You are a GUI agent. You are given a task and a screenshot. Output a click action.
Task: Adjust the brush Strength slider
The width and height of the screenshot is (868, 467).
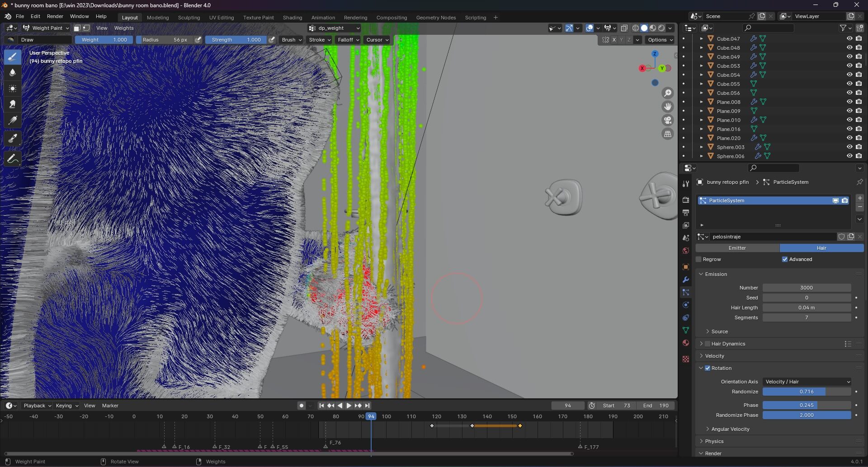(235, 40)
